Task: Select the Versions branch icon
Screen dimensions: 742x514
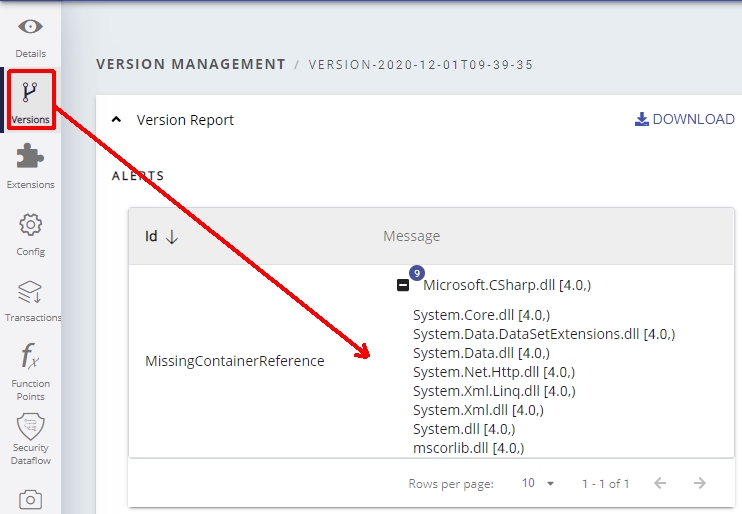Action: tap(30, 93)
